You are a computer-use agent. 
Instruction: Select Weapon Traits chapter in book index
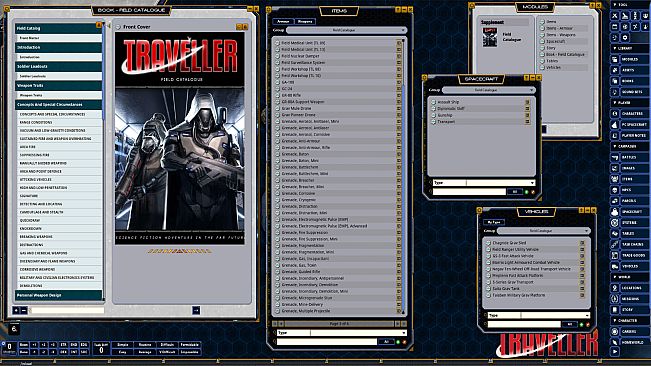point(59,85)
